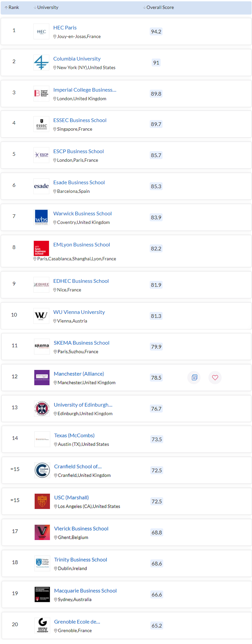Open University of Edinburgh... link
The height and width of the screenshot is (644, 252).
click(83, 405)
